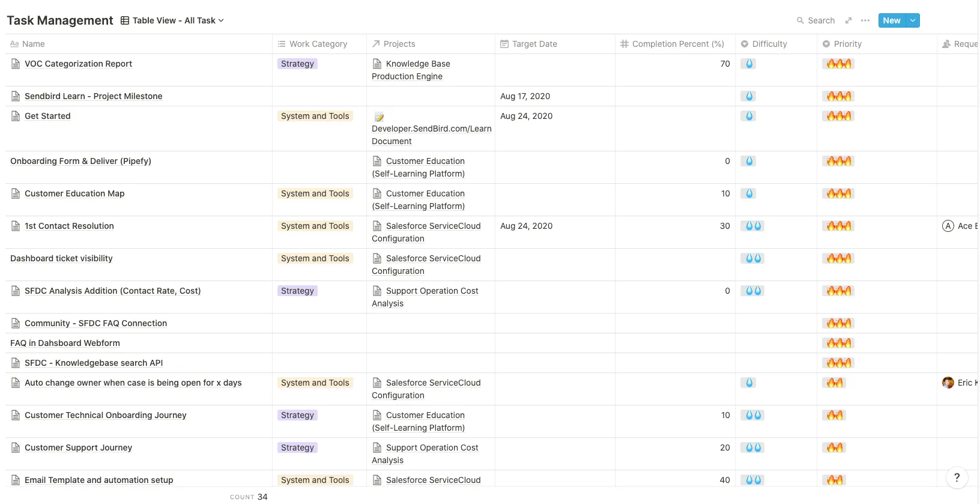The image size is (980, 504).
Task: Click the Target Date column header
Action: [534, 44]
